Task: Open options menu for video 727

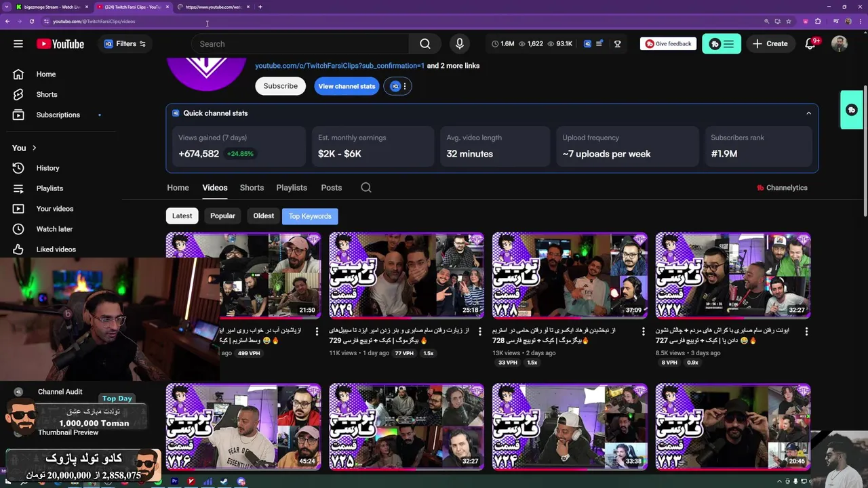Action: pyautogui.click(x=806, y=331)
